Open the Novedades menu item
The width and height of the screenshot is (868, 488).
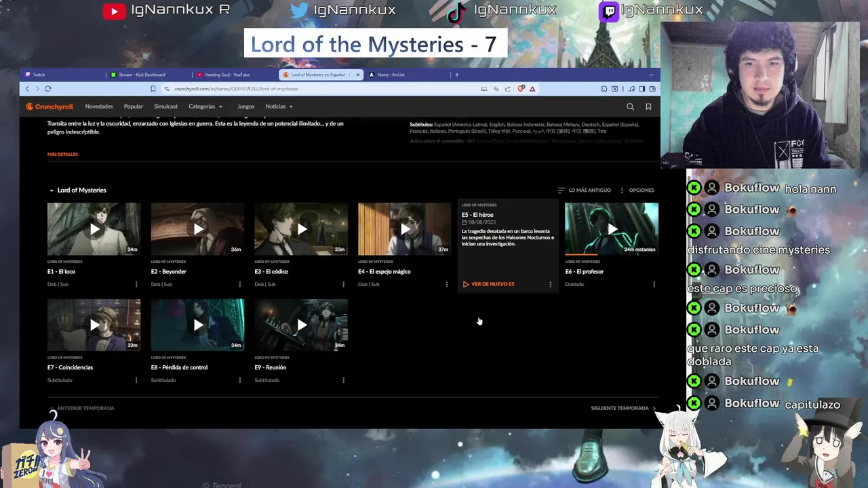coord(99,106)
